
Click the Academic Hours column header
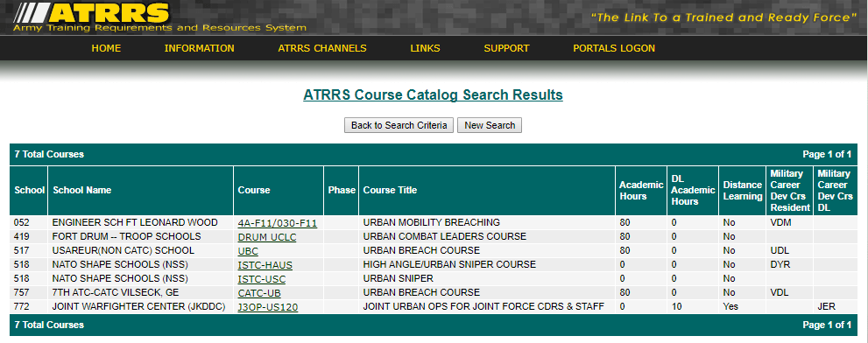(x=641, y=190)
